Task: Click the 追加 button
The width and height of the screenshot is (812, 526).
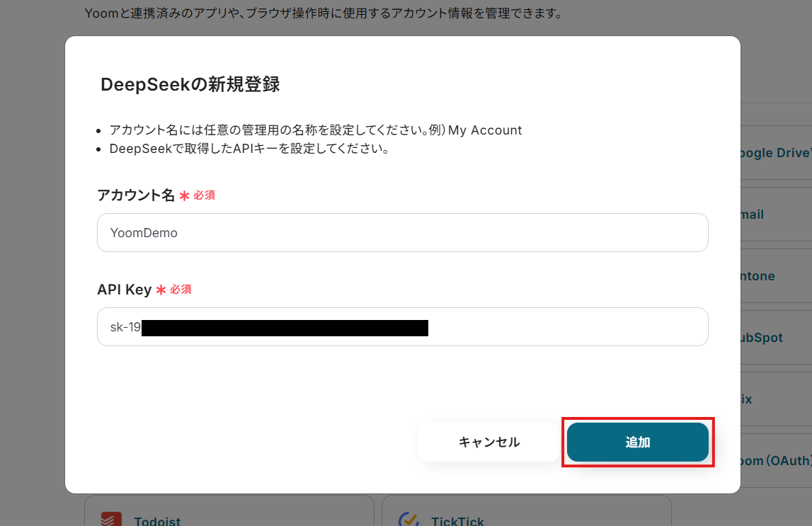Action: (637, 442)
